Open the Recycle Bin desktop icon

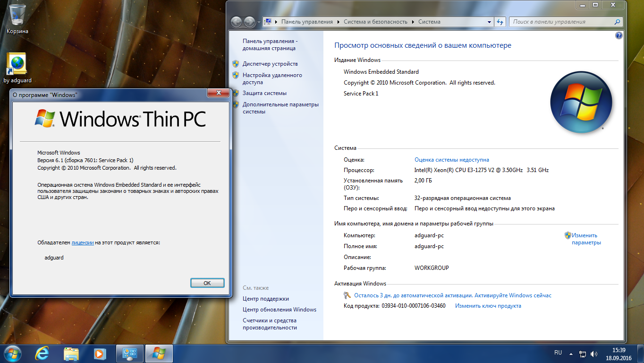(17, 19)
